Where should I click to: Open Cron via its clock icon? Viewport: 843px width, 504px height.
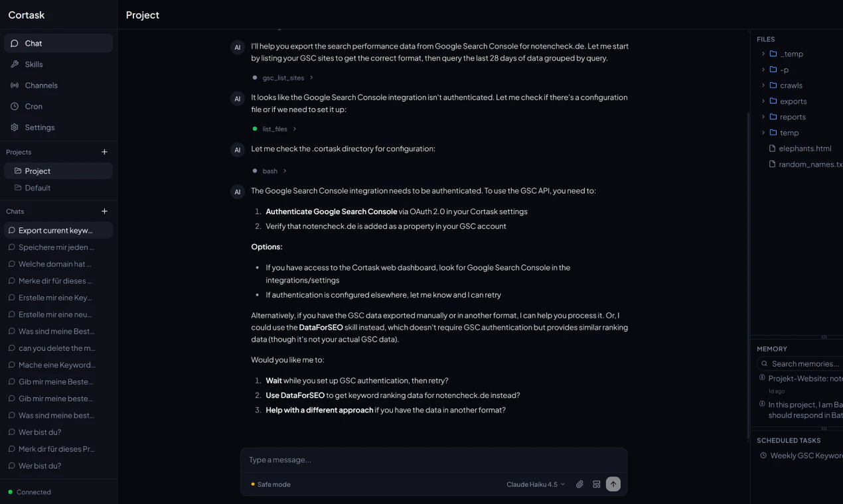tap(15, 106)
